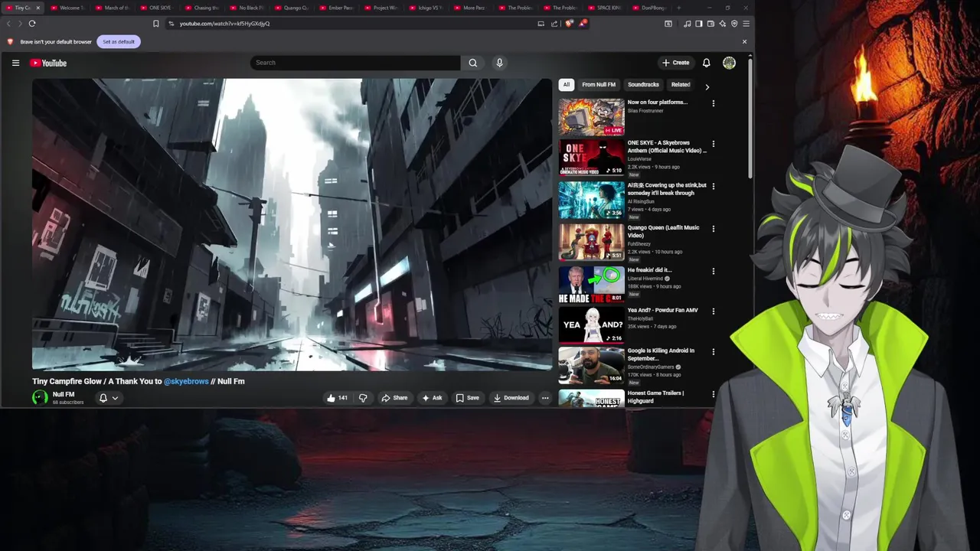The height and width of the screenshot is (551, 980).
Task: Go back in browser history
Action: 8,24
